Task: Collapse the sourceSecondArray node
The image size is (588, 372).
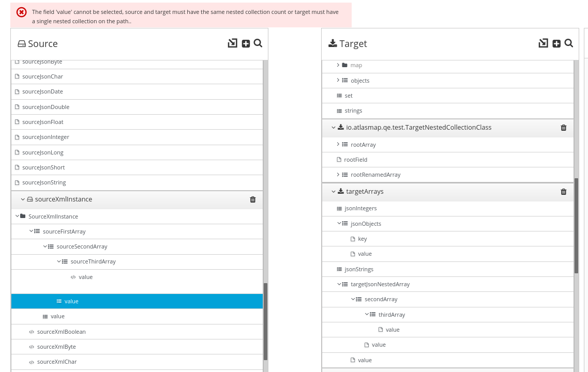Action: (45, 246)
